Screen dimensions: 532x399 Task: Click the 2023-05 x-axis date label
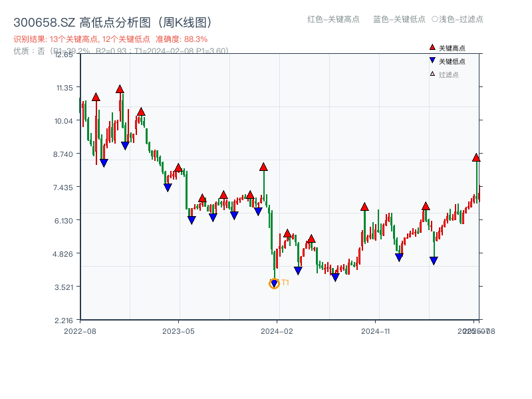coord(178,331)
